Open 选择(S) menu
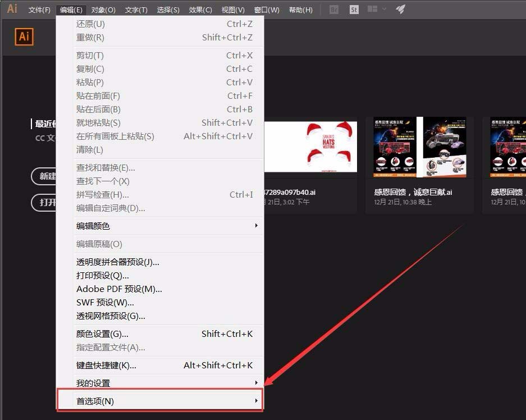This screenshot has height=420, width=526. tap(168, 10)
